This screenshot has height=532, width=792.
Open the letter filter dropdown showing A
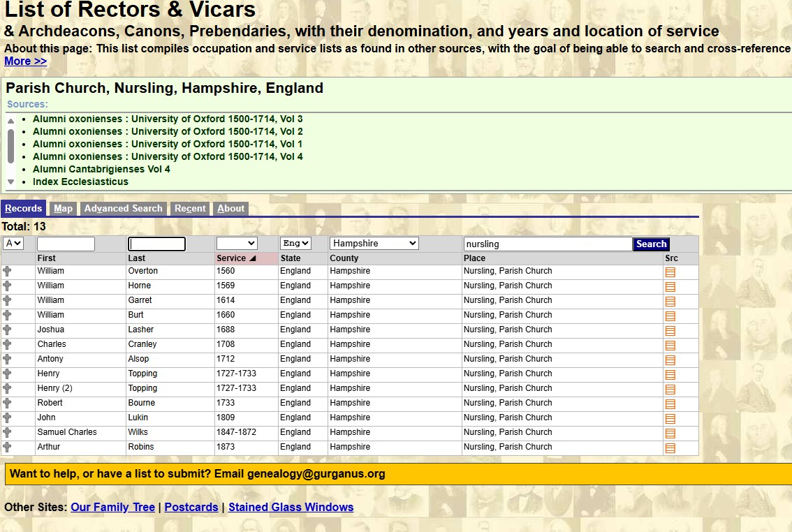point(13,243)
